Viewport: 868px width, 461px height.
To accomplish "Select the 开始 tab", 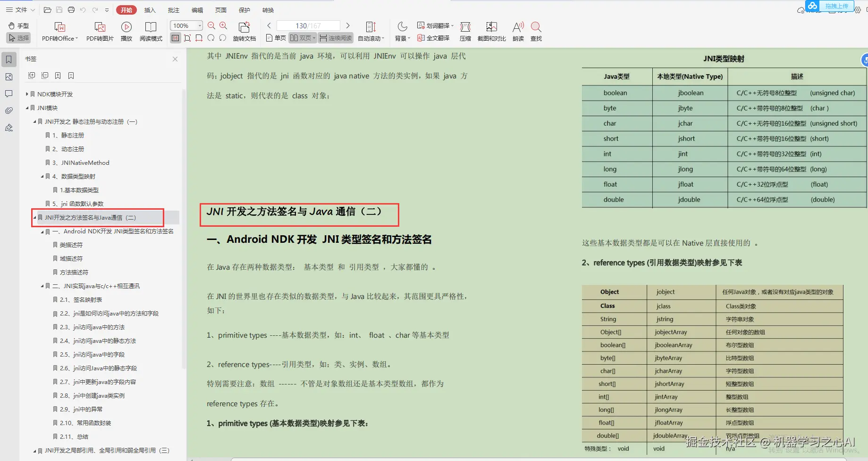I will [126, 10].
